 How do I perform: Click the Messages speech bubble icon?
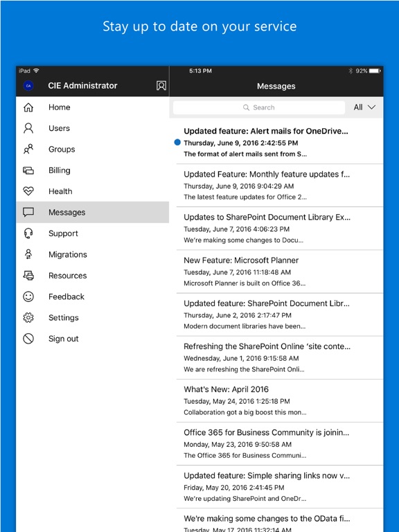pyautogui.click(x=28, y=213)
